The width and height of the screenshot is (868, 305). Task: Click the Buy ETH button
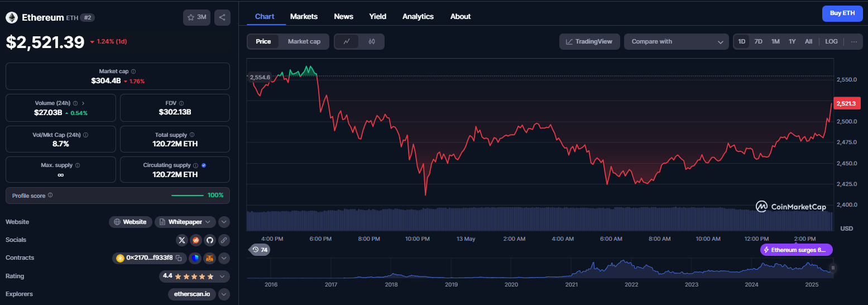tap(842, 13)
